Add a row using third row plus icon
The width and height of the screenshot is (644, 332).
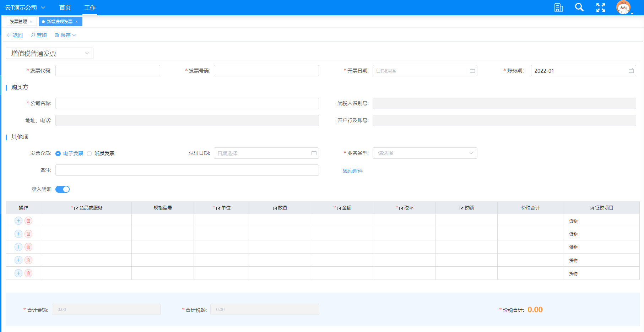coord(18,247)
